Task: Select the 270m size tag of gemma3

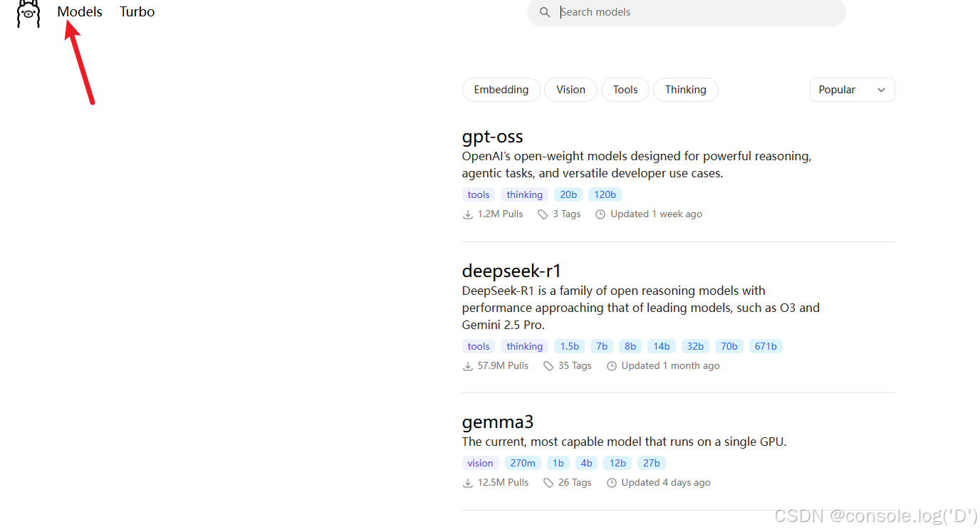Action: coord(523,463)
